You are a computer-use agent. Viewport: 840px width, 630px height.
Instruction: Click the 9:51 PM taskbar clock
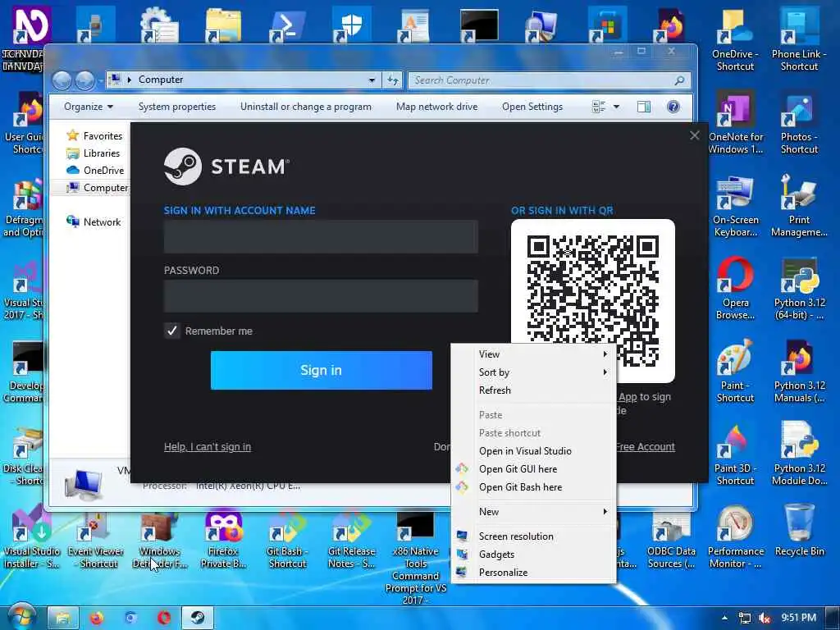(799, 618)
